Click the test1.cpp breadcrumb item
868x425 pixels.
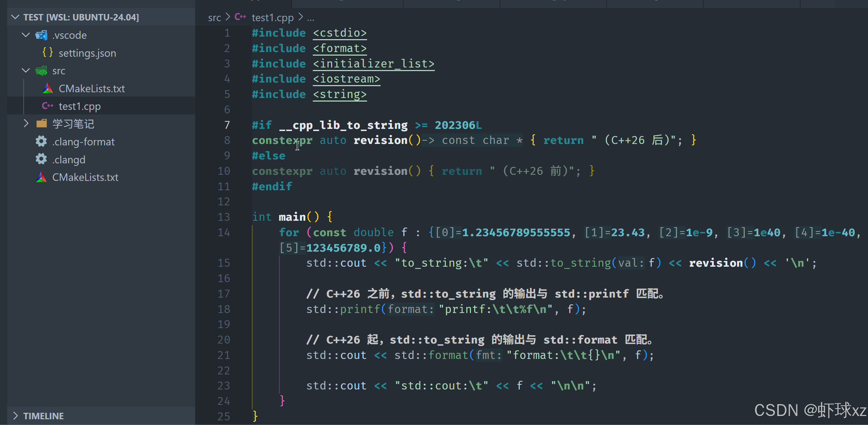pyautogui.click(x=272, y=18)
